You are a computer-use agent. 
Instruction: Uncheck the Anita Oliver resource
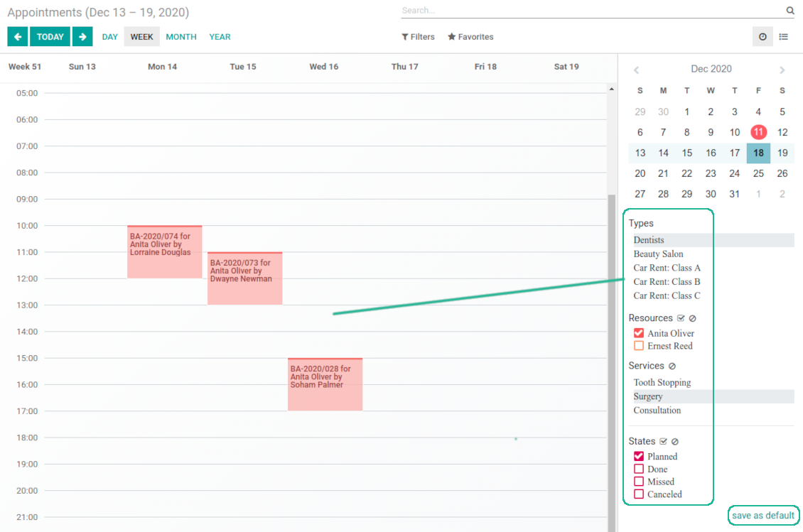639,333
